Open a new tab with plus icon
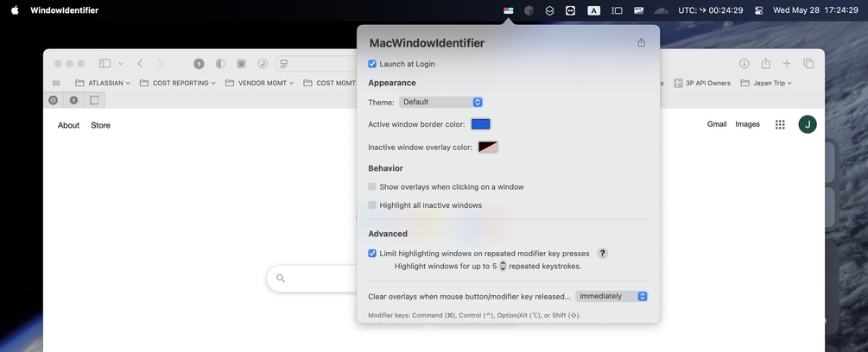This screenshot has height=352, width=868. [787, 64]
